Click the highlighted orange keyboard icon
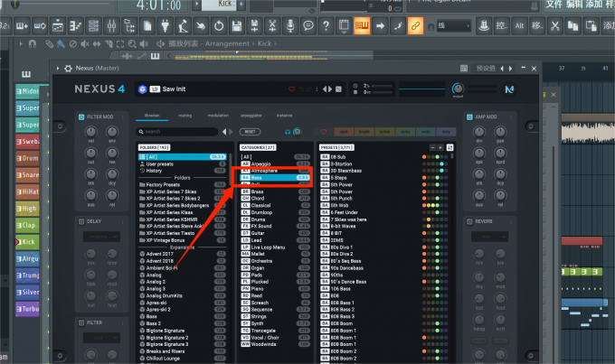615x364 pixels. pos(362,26)
